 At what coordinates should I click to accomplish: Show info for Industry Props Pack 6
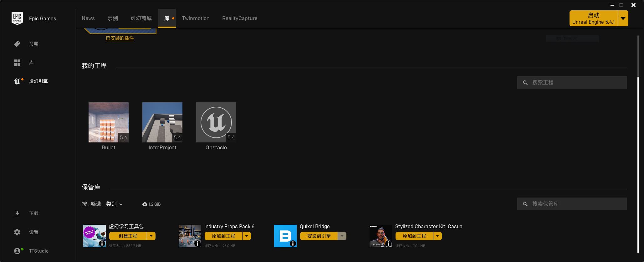click(x=197, y=244)
